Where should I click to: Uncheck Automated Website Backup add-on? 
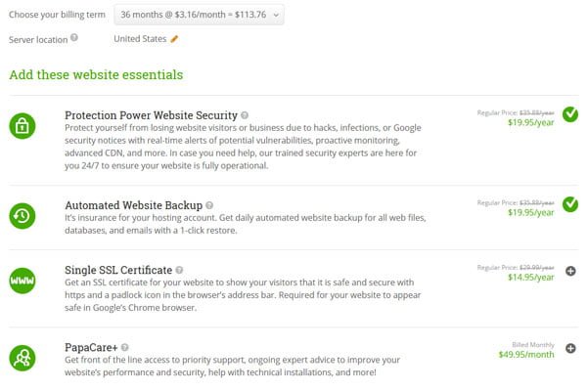[x=570, y=204]
